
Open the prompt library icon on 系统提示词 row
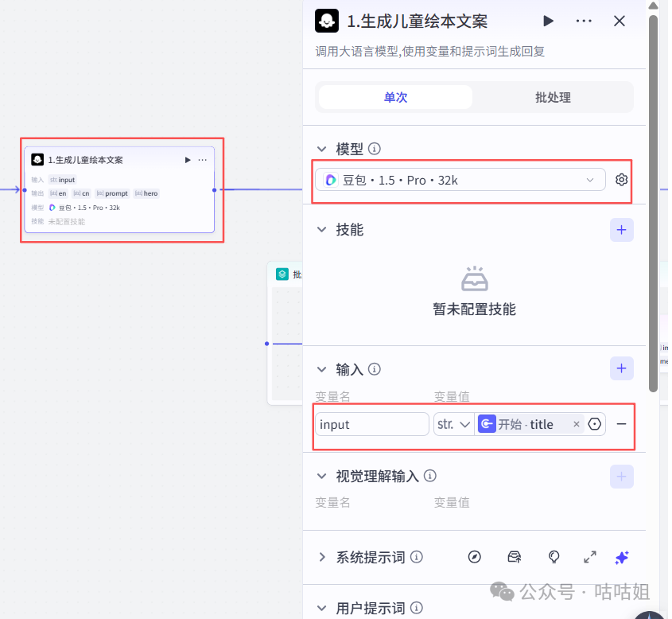pos(514,557)
